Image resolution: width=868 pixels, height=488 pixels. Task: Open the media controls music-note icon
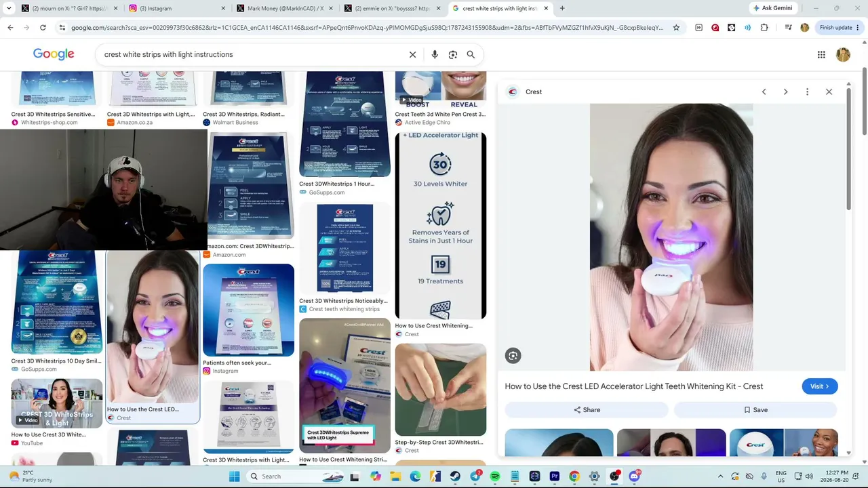coord(788,28)
